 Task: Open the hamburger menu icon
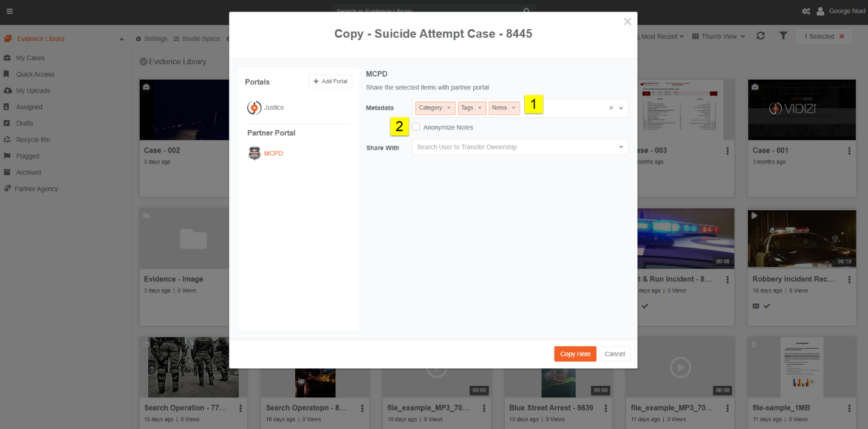tap(9, 11)
